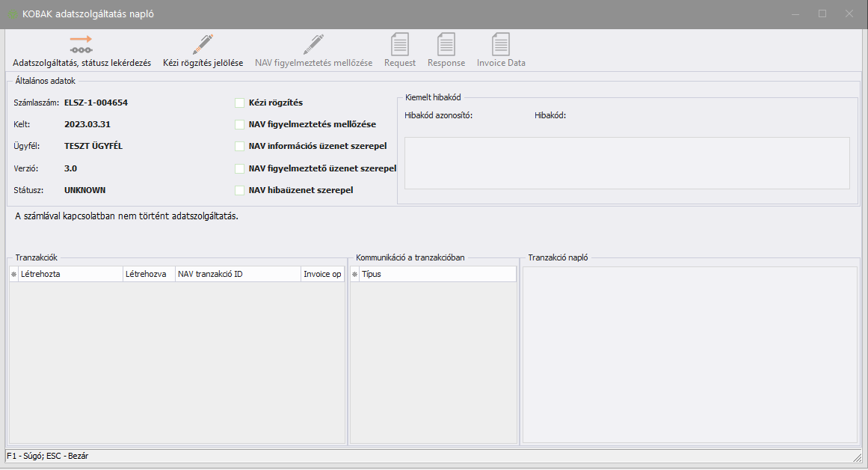This screenshot has height=470, width=868.
Task: Open the Request document icon
Action: coord(400,44)
